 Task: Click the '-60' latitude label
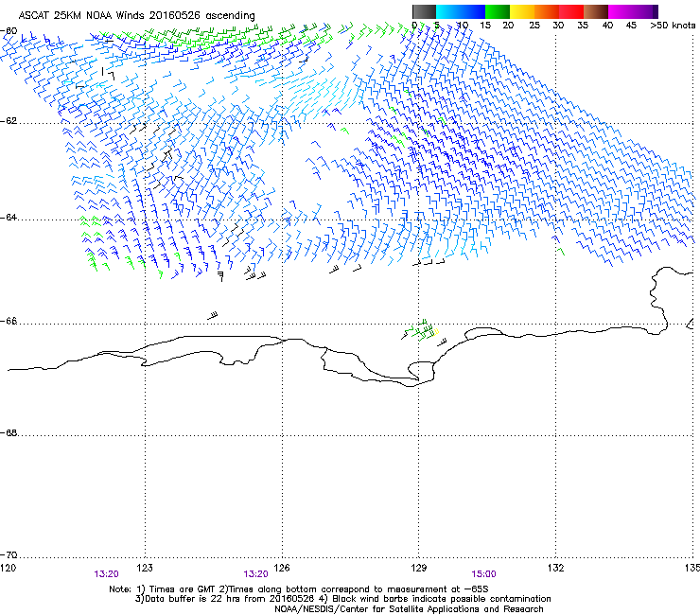click(x=9, y=30)
